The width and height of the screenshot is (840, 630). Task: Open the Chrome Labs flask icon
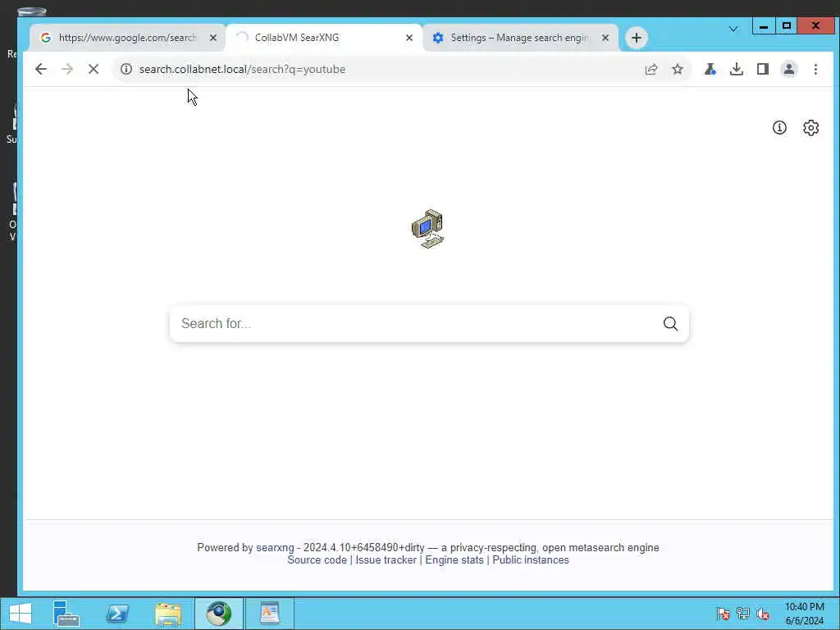(x=710, y=69)
